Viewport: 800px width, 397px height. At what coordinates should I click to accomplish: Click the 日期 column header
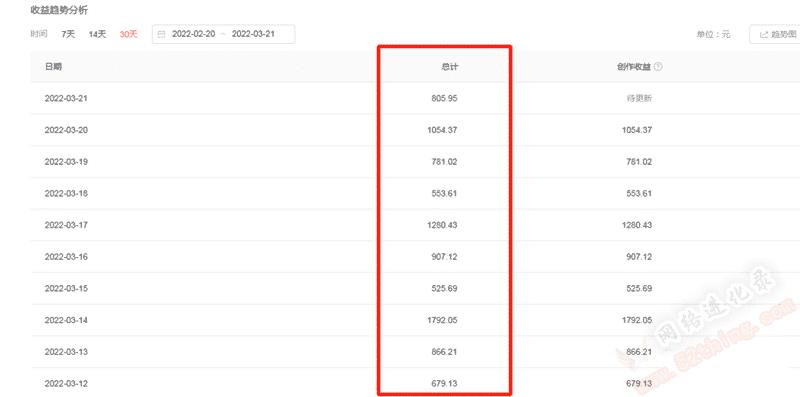(x=54, y=67)
